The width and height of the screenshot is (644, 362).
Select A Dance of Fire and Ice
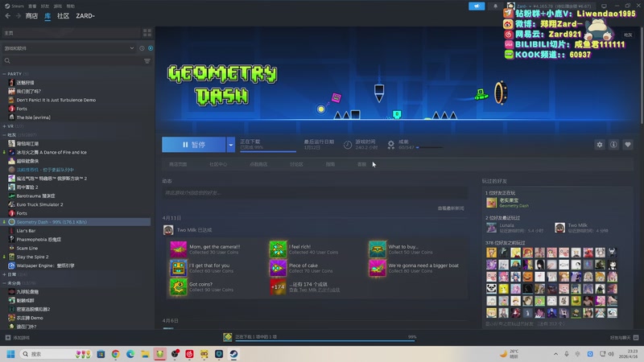click(x=52, y=152)
